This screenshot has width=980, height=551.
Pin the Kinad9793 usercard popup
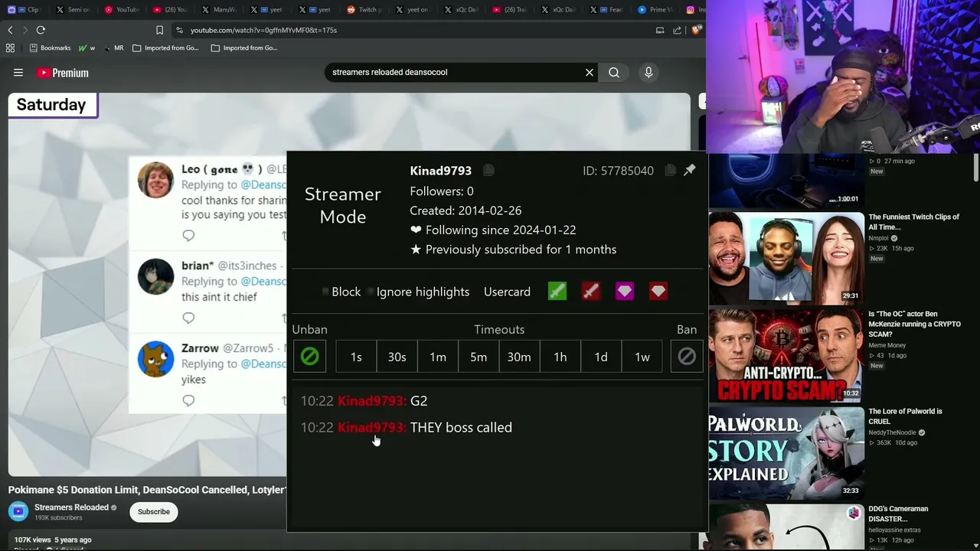pyautogui.click(x=690, y=170)
